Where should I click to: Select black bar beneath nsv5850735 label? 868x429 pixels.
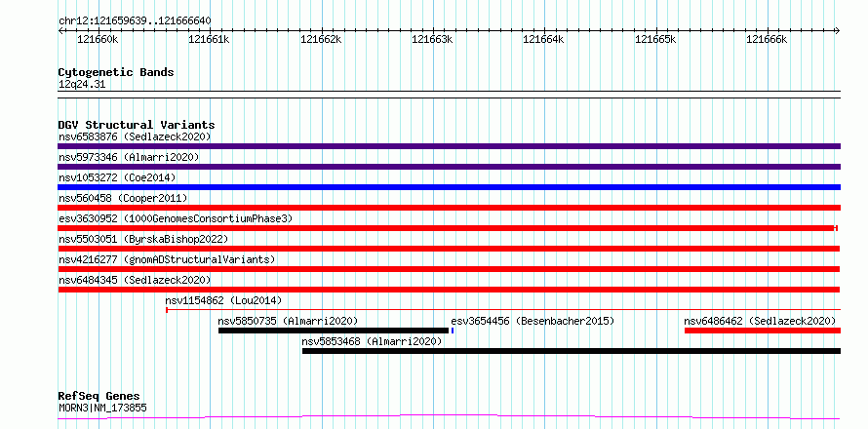pos(334,331)
